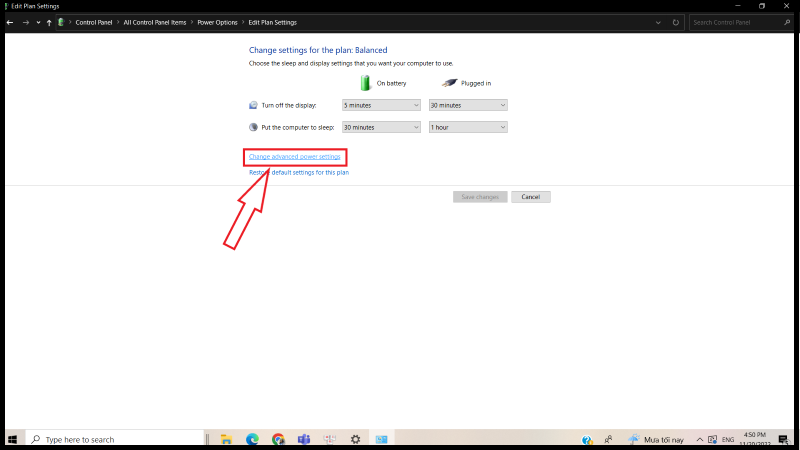Open display-off dropdown for Plugged in
The width and height of the screenshot is (800, 450).
point(468,105)
